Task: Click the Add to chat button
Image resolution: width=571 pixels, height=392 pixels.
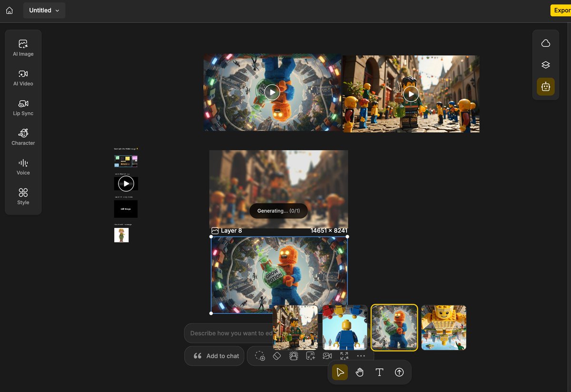Action: coord(215,356)
